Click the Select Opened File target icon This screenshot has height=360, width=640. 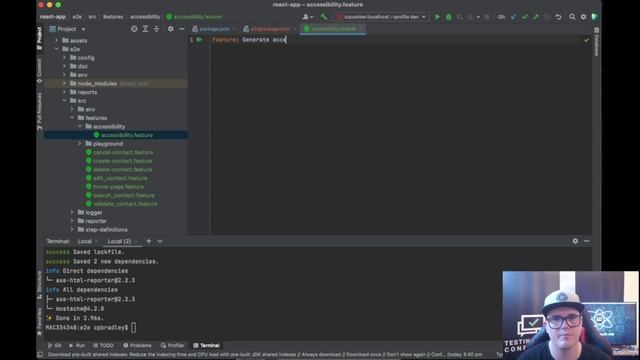(x=134, y=29)
